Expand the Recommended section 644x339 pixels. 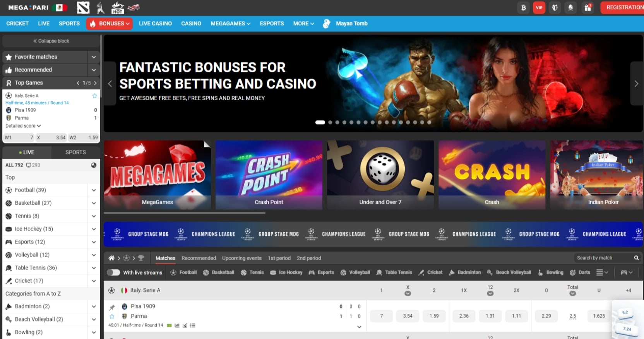coord(94,70)
